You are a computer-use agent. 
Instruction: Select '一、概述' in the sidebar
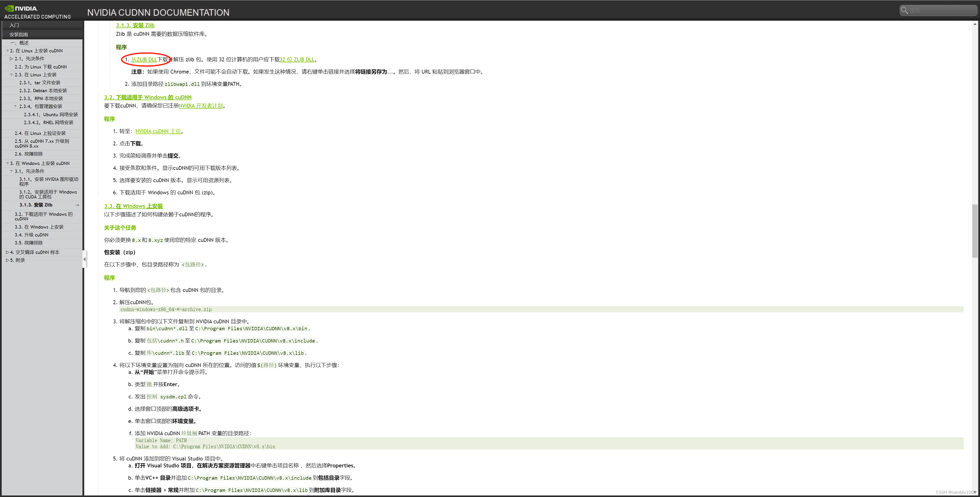pos(19,43)
